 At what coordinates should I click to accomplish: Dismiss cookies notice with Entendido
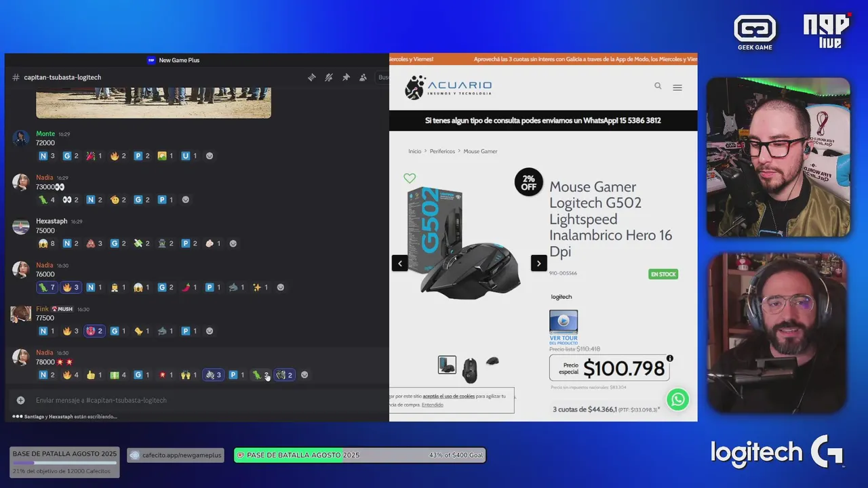click(432, 405)
